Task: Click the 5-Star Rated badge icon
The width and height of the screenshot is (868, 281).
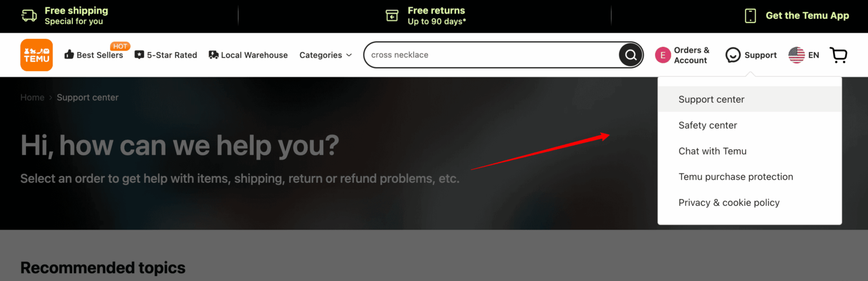Action: [140, 55]
